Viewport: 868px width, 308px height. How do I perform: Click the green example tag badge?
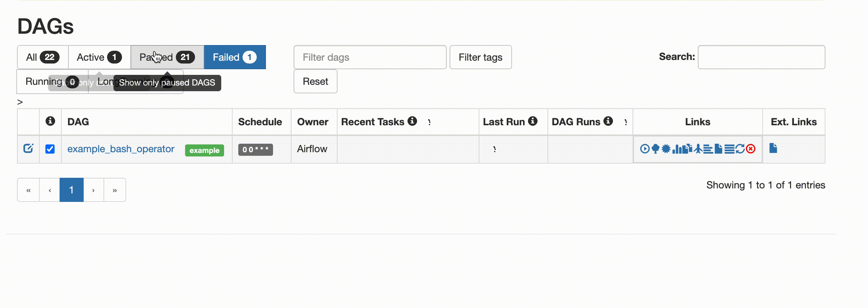[x=204, y=150]
